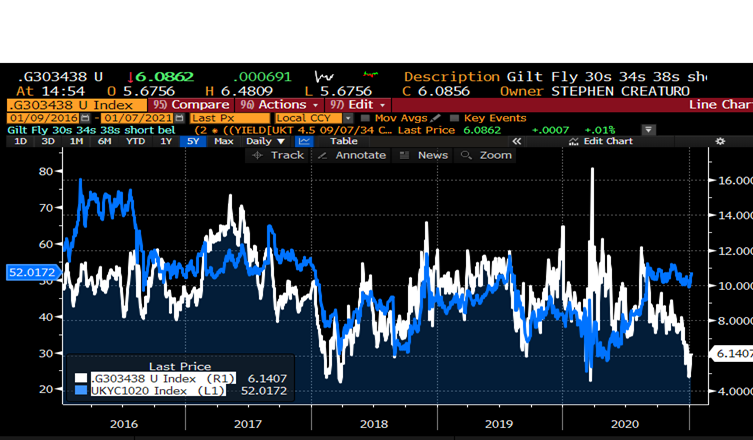
Task: Click the Edit Chart icon
Action: [x=573, y=141]
